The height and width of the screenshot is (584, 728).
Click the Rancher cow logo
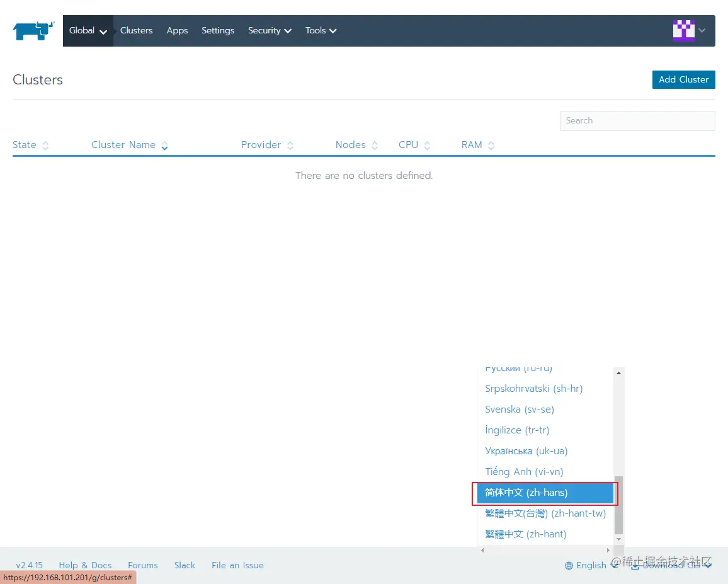33,31
